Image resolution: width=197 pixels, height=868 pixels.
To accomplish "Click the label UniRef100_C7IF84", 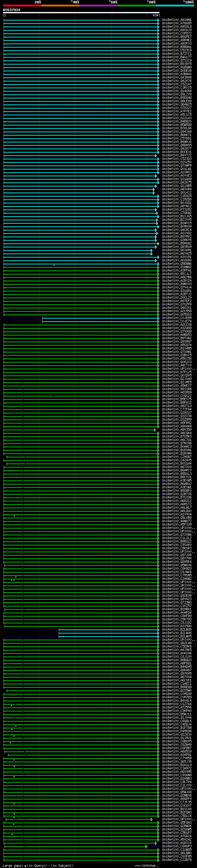I will [x=177, y=410].
